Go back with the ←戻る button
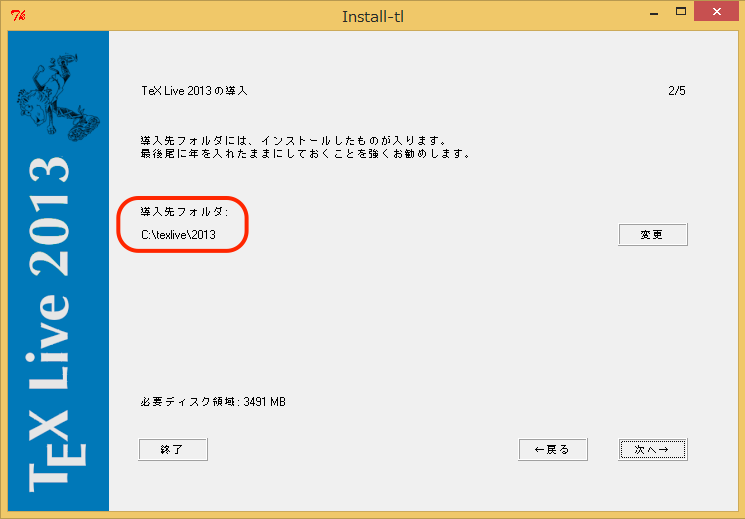The image size is (745, 519). [552, 450]
